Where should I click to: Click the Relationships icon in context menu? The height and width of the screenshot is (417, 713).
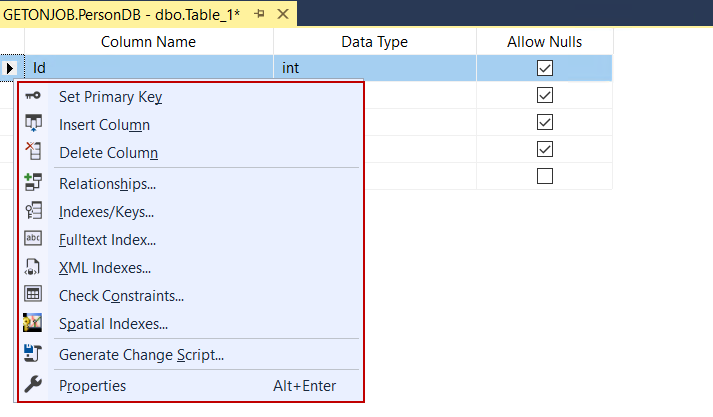(33, 183)
